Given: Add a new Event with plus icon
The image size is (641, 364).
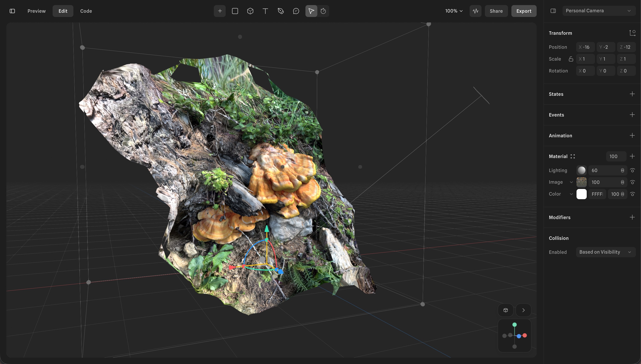Looking at the screenshot, I should click(632, 115).
